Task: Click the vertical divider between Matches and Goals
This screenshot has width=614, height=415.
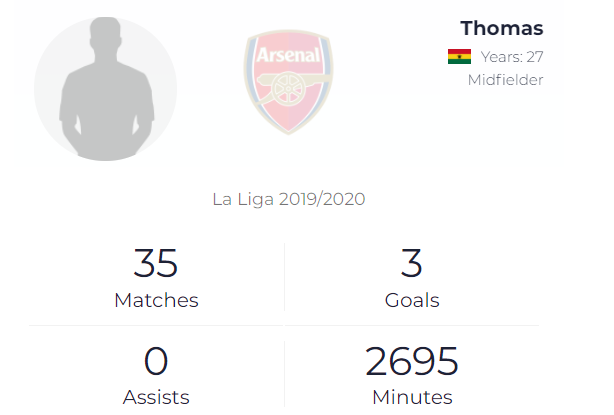Action: pos(285,278)
